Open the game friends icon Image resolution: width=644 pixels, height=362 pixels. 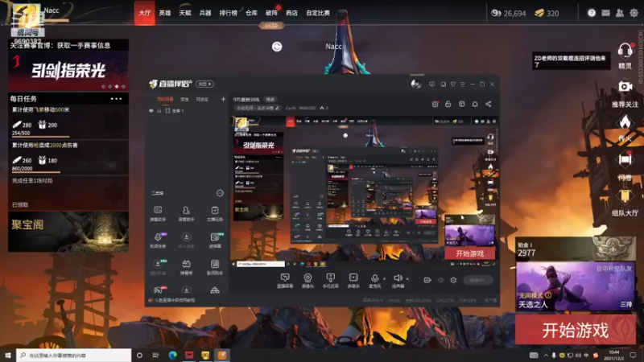(x=619, y=13)
